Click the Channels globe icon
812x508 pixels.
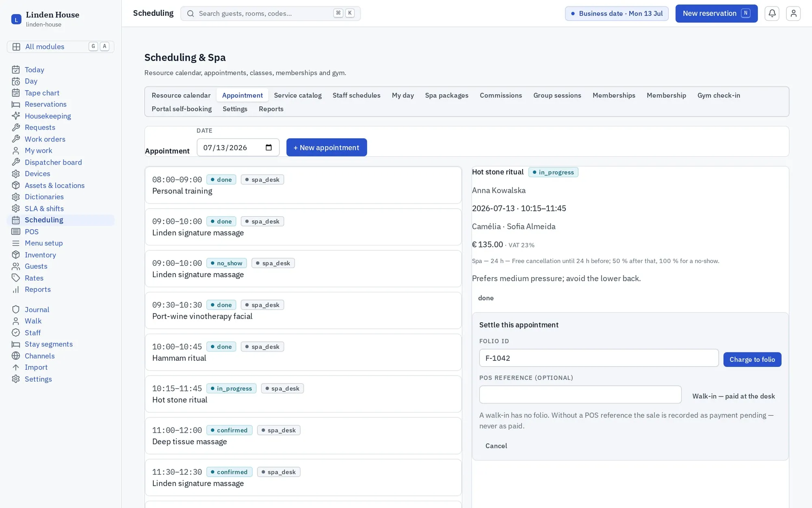[x=16, y=356]
